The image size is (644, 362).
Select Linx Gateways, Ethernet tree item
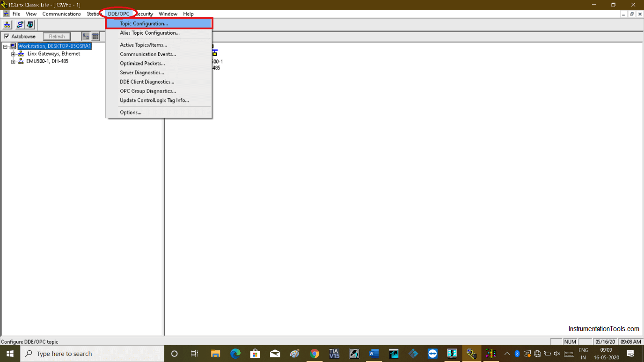click(x=53, y=54)
